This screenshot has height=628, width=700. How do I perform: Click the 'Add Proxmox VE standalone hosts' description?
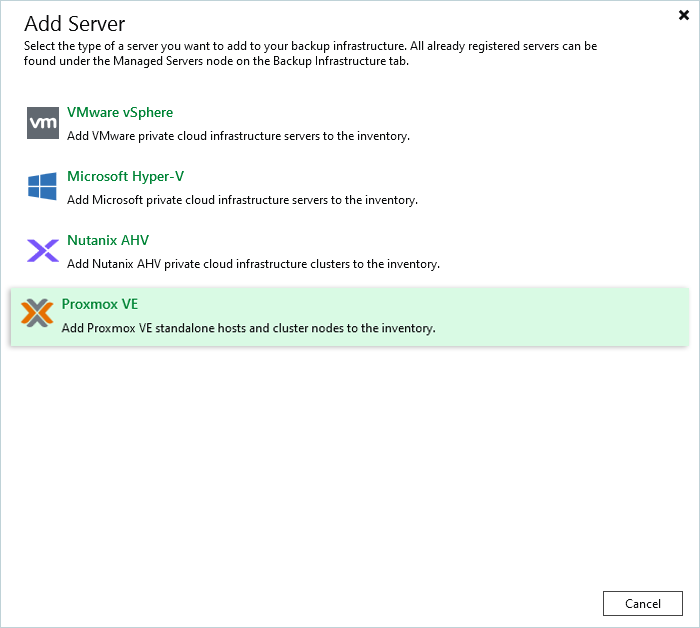point(248,328)
